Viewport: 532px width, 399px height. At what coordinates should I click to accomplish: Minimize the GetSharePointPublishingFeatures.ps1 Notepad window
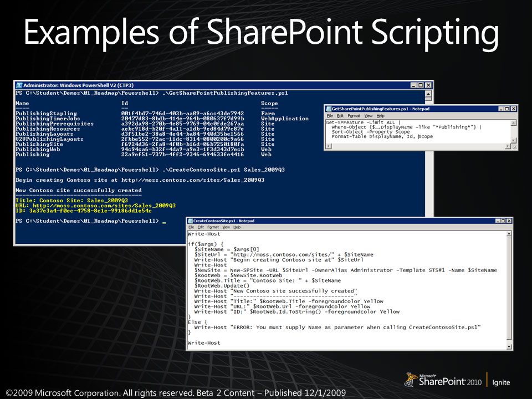[501, 109]
